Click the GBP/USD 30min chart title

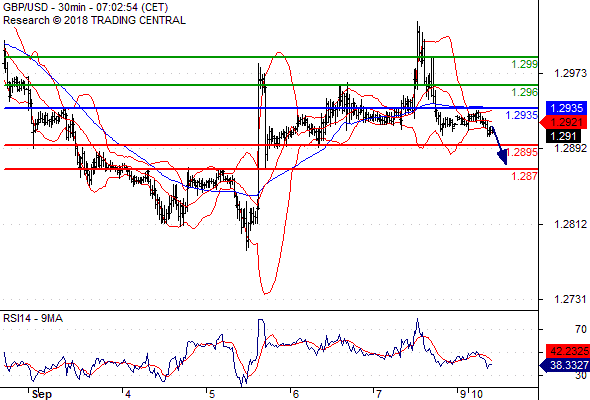[85, 7]
